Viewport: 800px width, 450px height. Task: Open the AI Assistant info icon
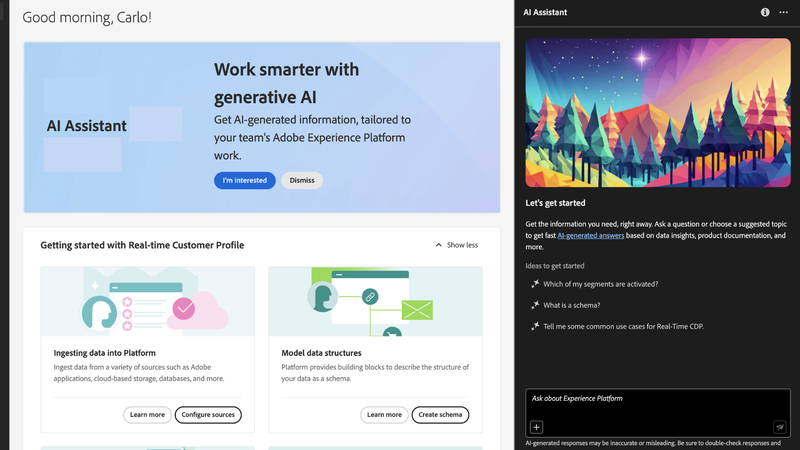[765, 12]
